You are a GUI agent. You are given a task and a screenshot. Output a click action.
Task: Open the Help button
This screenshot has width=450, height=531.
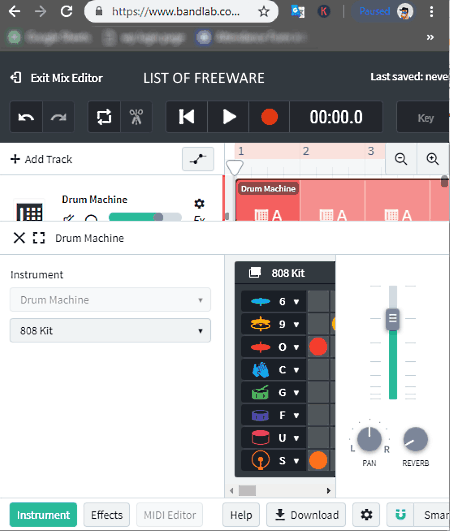(x=241, y=515)
